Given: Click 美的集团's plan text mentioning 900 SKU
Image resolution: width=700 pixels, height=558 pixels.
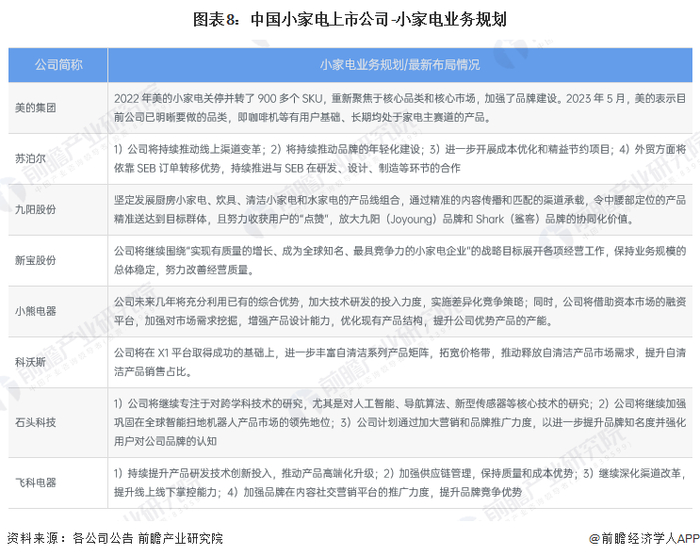Looking at the screenshot, I should click(400, 108).
